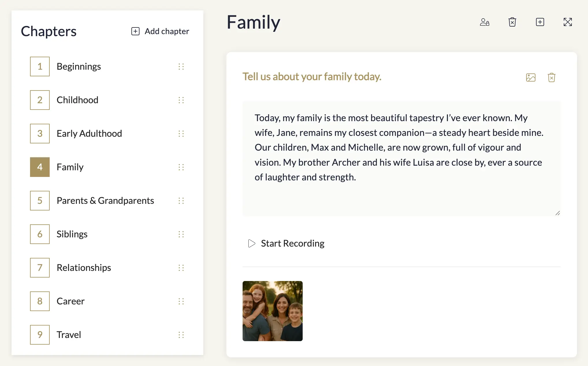Click the add-question plus icon beside Family title

[540, 22]
